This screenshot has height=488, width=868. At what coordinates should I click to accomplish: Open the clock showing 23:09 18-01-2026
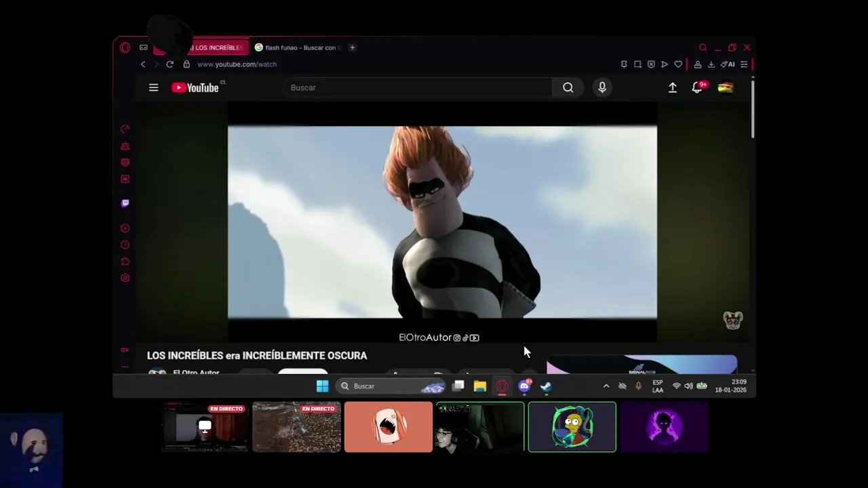coord(730,386)
